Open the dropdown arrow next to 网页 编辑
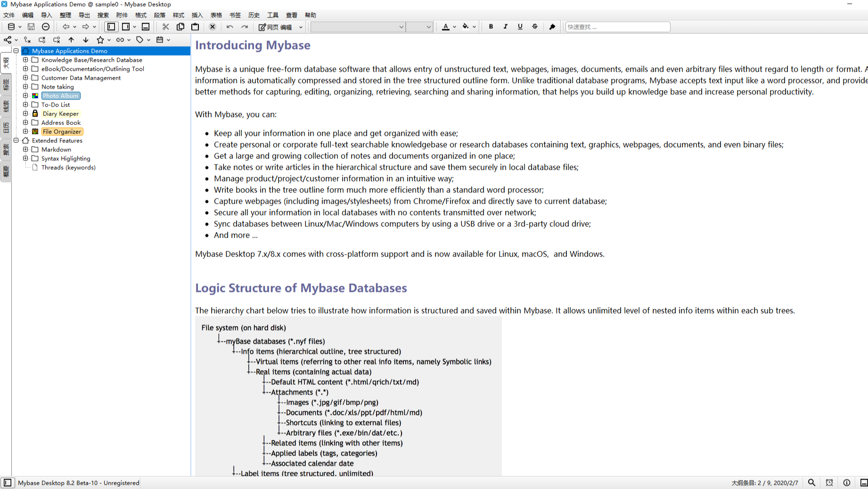Image resolution: width=868 pixels, height=489 pixels. pos(301,27)
